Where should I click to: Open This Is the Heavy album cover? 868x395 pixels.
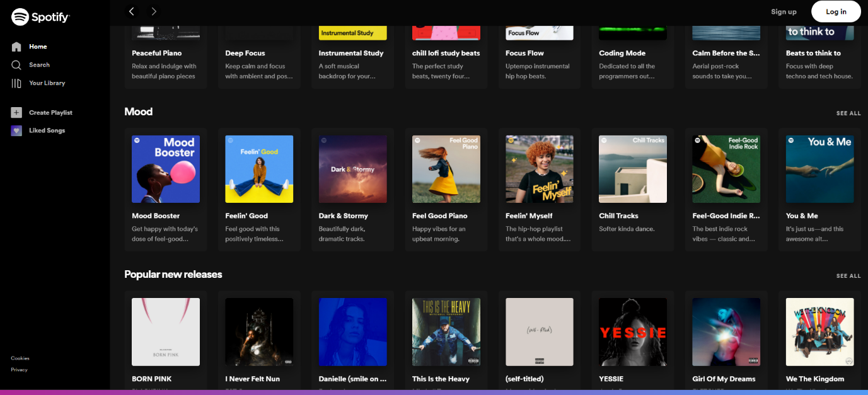tap(446, 332)
